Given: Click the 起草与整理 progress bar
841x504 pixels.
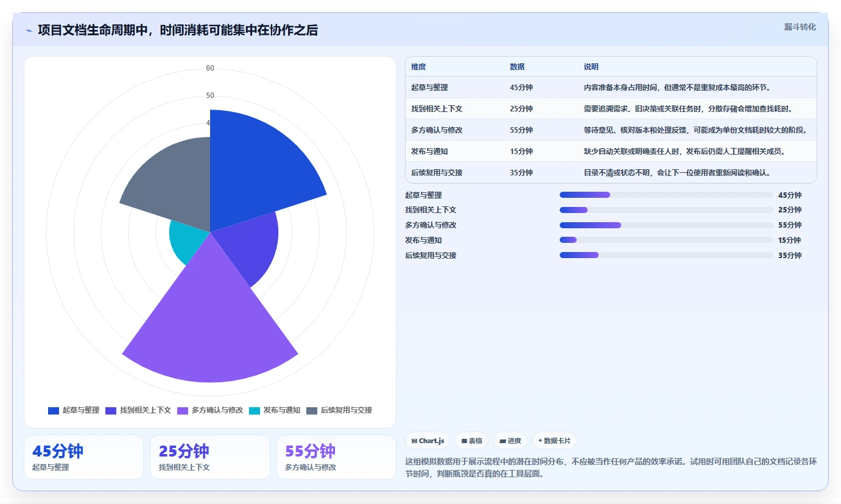Looking at the screenshot, I should [x=666, y=195].
